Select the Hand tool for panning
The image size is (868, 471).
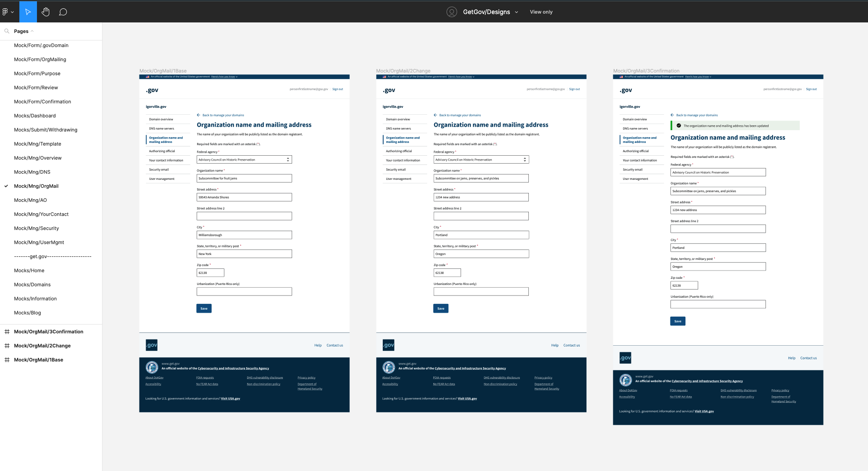(45, 11)
